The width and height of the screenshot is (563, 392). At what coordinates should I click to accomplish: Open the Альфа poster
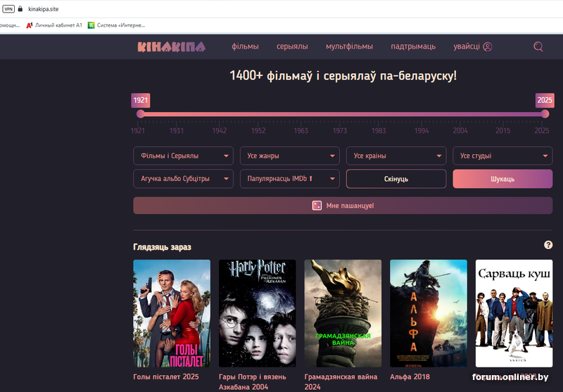[x=429, y=313]
